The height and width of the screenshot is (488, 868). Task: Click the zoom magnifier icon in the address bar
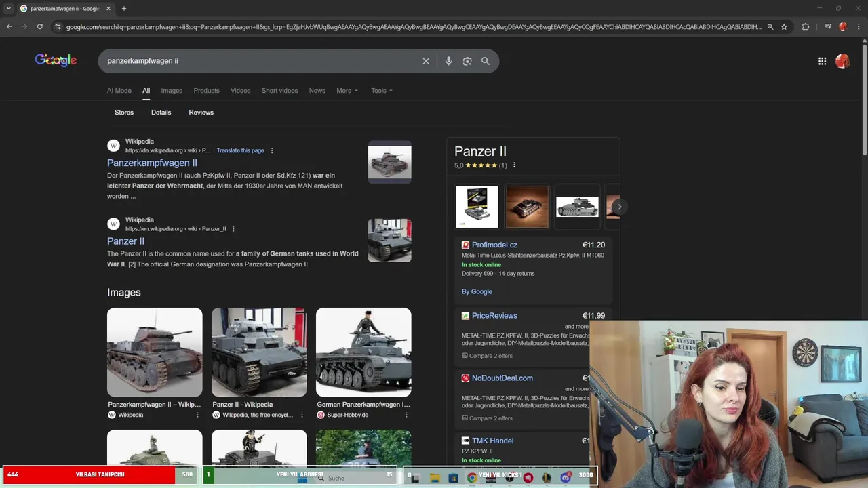point(770,26)
